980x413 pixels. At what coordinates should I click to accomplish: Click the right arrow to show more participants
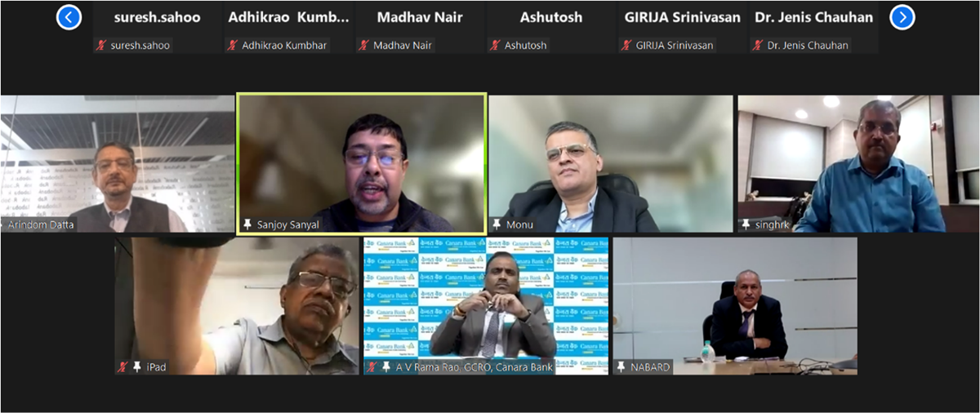pyautogui.click(x=902, y=17)
